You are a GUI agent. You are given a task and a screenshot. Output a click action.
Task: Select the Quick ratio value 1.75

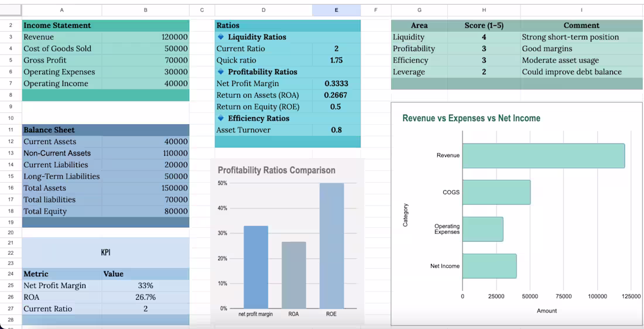(337, 60)
